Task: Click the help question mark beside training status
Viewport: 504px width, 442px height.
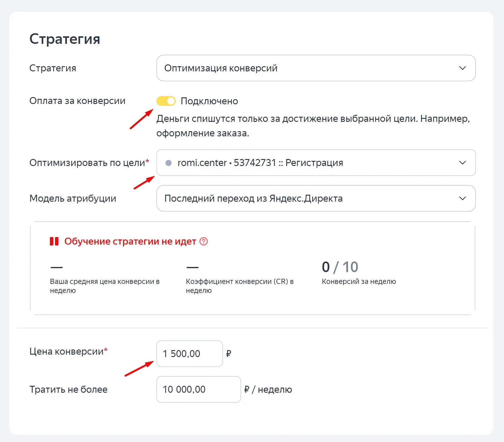Action: (204, 241)
